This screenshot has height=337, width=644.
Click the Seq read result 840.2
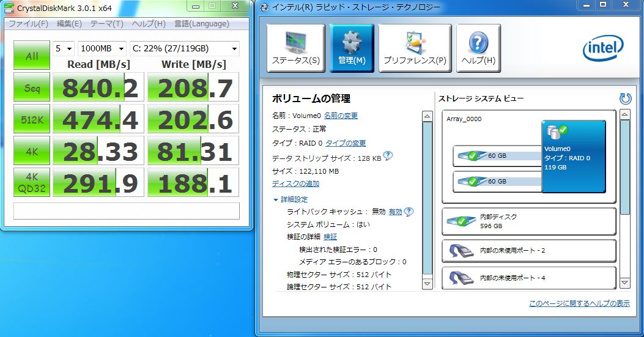98,87
